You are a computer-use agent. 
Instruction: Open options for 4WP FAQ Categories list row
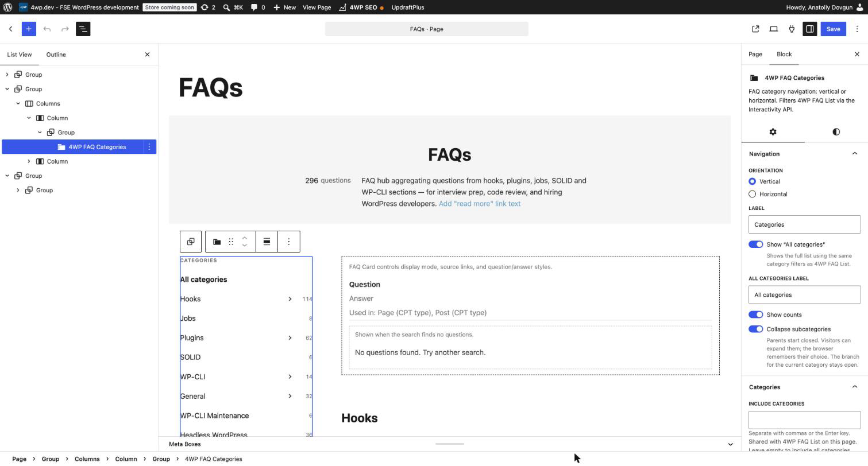click(x=149, y=147)
